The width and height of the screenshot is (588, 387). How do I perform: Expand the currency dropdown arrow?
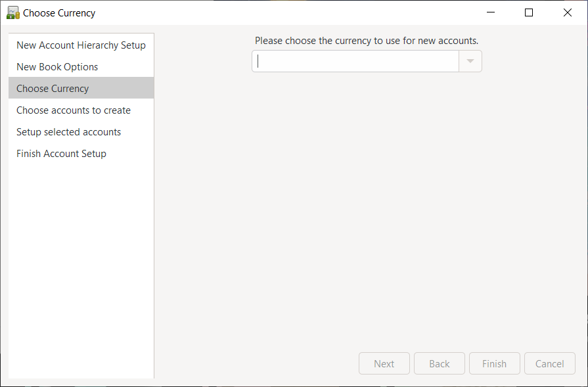coord(470,61)
